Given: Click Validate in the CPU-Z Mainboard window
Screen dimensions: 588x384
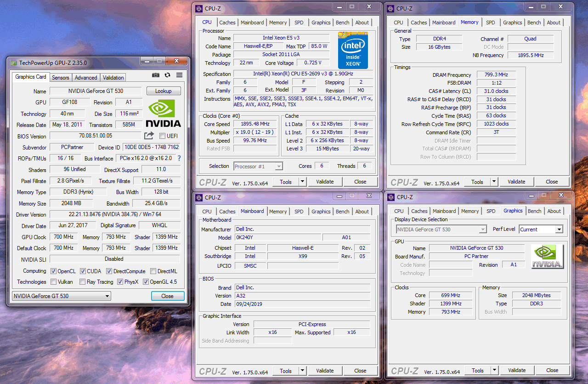Looking at the screenshot, I should pos(325,371).
